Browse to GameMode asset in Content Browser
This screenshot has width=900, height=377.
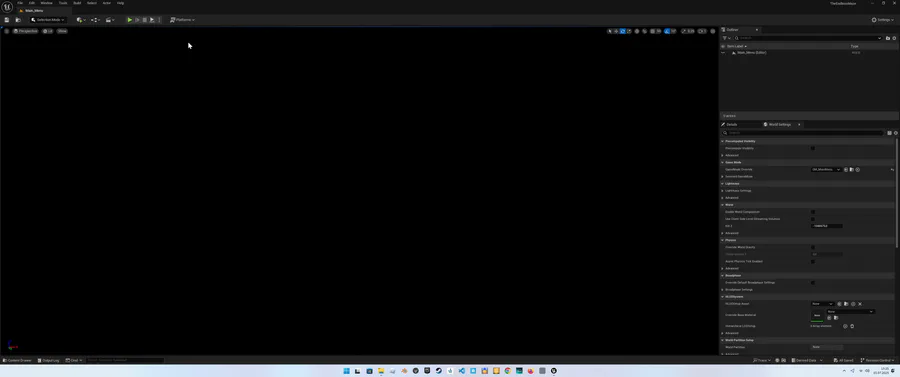click(852, 169)
